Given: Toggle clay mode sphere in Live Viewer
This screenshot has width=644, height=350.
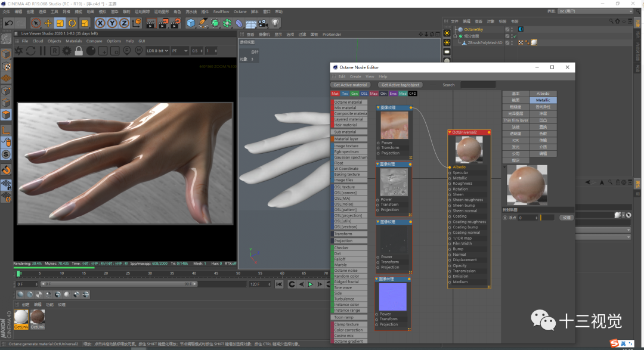Looking at the screenshot, I should [91, 51].
